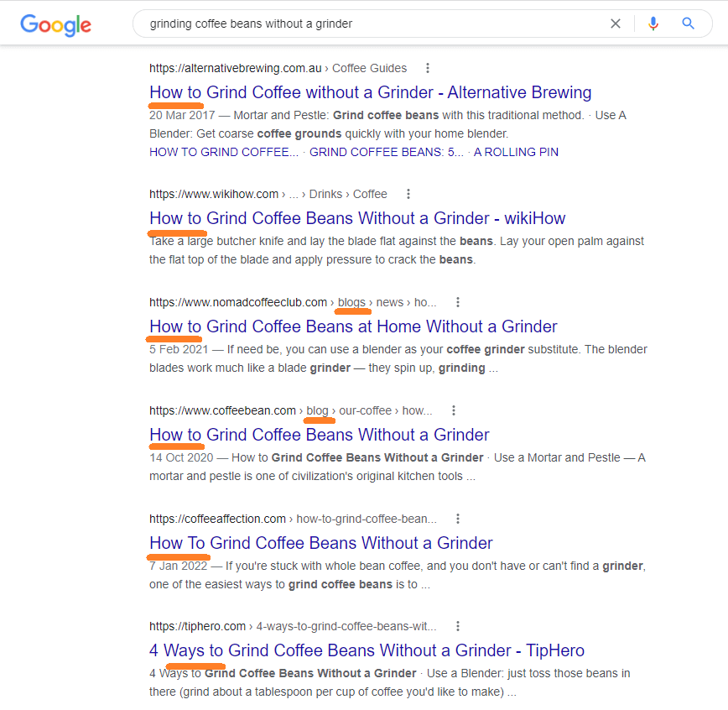The image size is (728, 710).
Task: Open 'How to Grind Coffee Beans at Home Without a Grinder'
Action: 353,326
